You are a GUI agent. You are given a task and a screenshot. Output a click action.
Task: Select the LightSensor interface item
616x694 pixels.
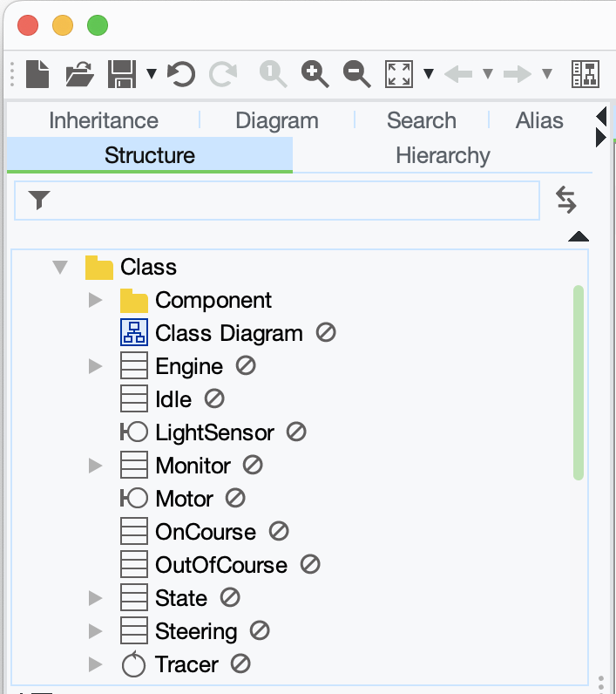(214, 432)
